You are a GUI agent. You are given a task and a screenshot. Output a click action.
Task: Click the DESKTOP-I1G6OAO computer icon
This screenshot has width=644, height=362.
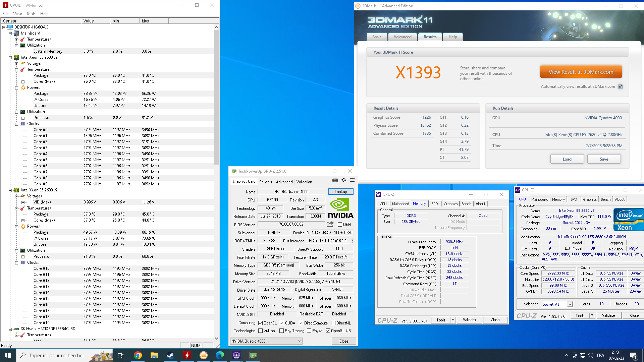pos(10,27)
